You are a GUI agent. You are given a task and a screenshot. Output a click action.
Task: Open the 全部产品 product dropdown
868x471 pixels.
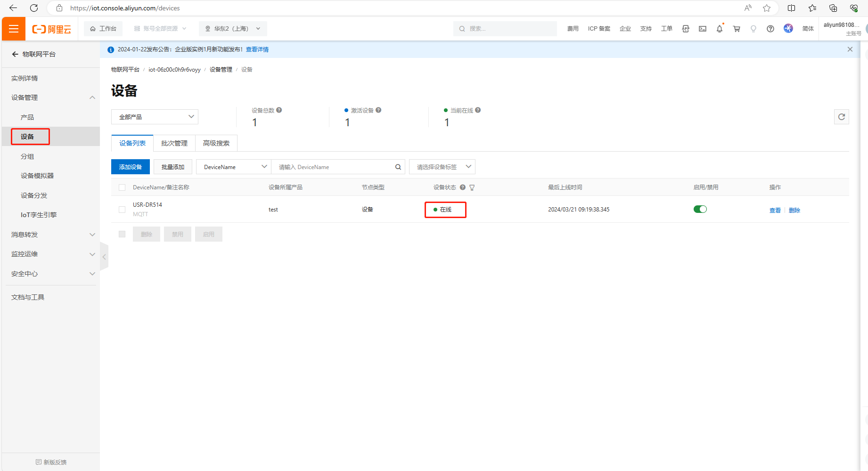[x=155, y=117]
